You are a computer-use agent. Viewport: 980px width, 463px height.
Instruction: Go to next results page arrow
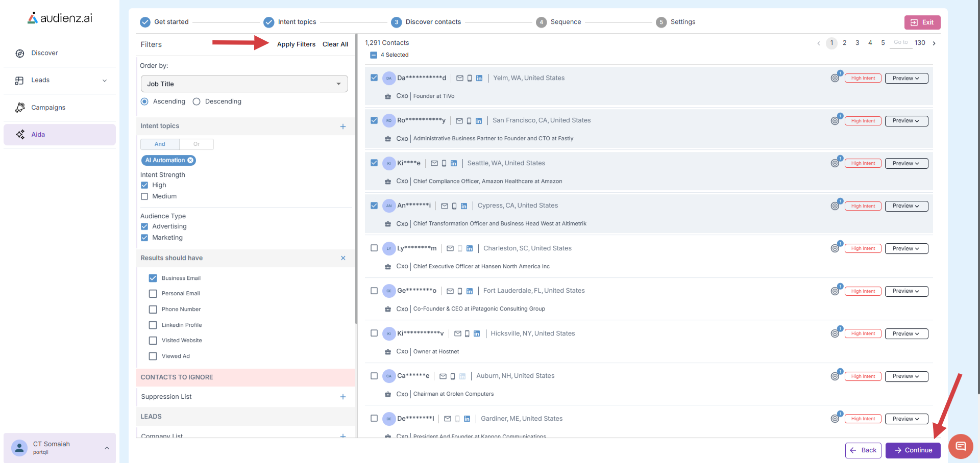pyautogui.click(x=934, y=43)
